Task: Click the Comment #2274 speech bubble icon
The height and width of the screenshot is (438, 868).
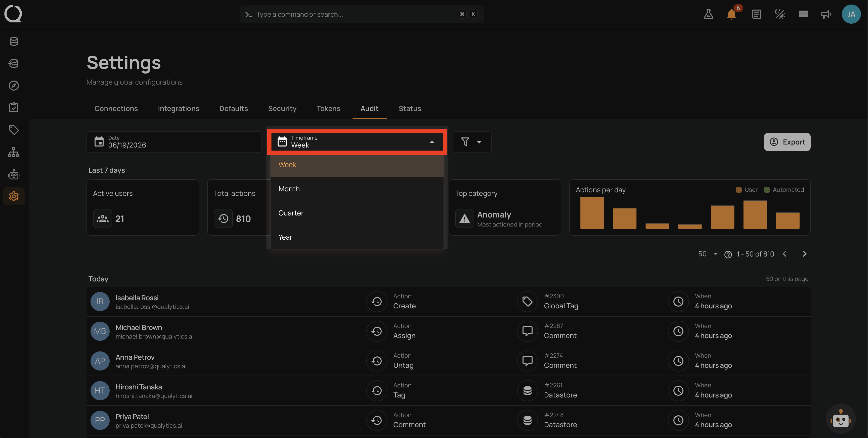Action: click(x=527, y=361)
